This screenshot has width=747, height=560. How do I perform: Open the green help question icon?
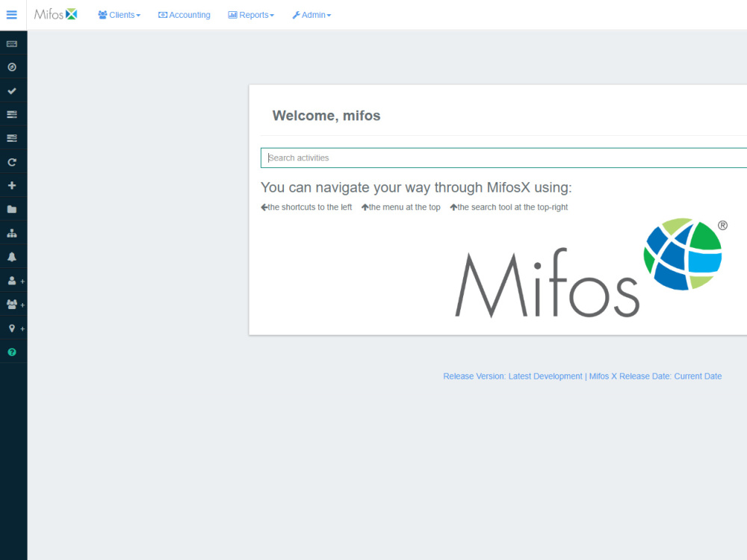coord(12,352)
